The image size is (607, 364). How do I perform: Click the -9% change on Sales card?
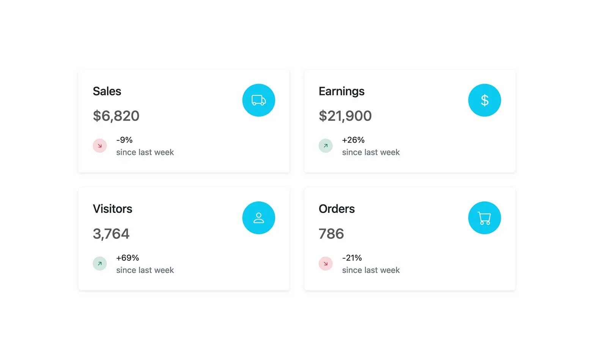(124, 140)
